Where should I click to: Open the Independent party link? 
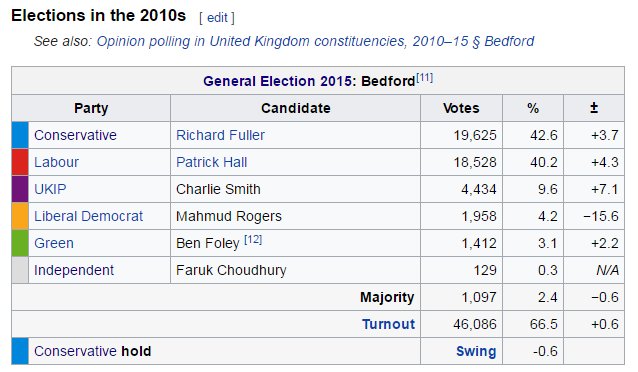coord(74,270)
